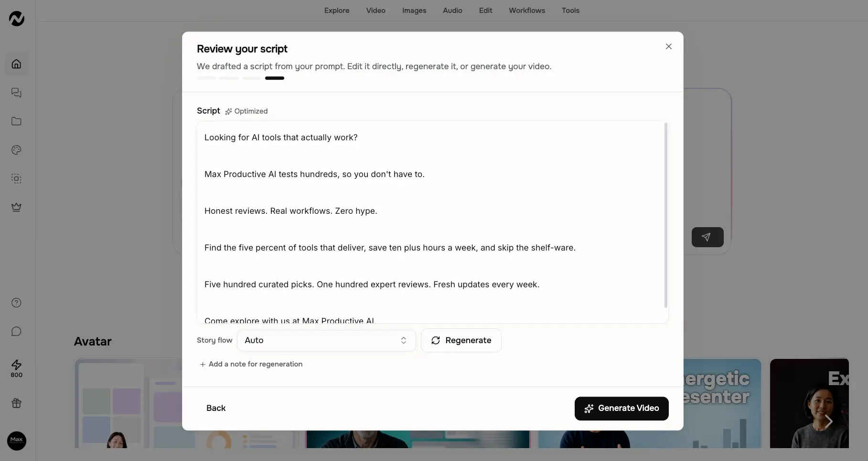Click in the script line 'Looking for AI tools'
Image resolution: width=868 pixels, height=461 pixels.
tap(281, 137)
